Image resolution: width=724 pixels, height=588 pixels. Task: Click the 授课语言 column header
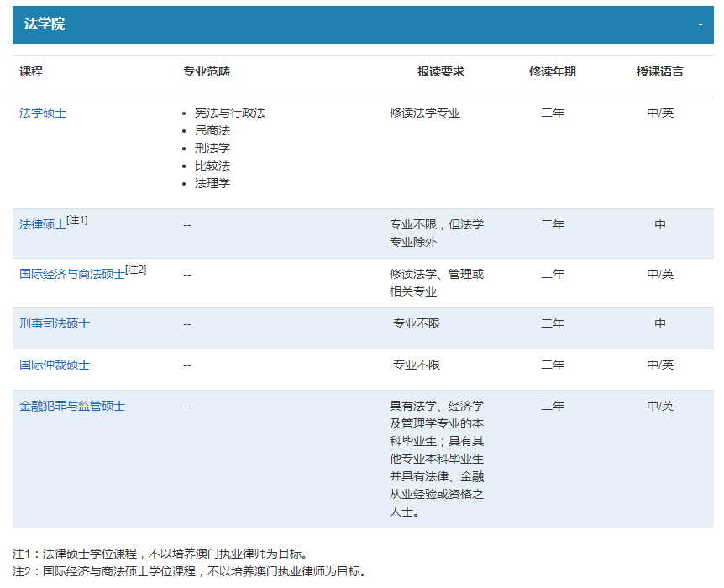click(x=660, y=71)
